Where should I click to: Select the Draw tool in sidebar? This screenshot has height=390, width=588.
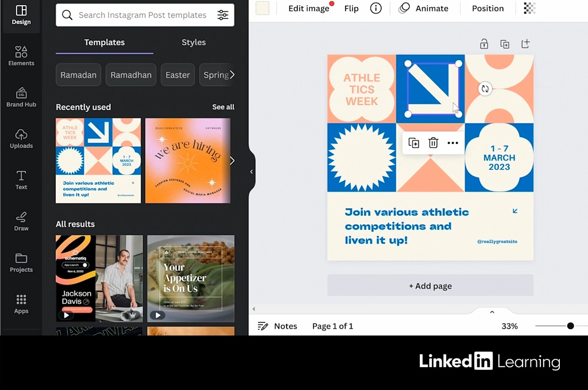(21, 221)
